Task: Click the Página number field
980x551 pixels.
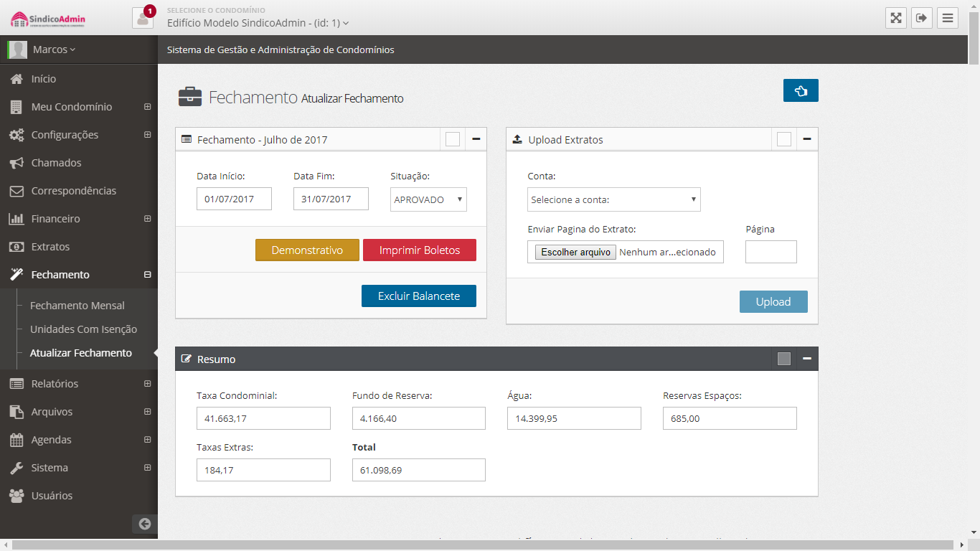Action: click(x=771, y=252)
